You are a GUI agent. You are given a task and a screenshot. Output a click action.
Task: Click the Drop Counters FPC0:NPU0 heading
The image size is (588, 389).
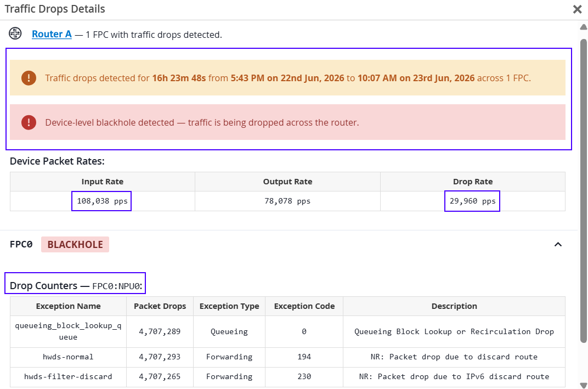tap(76, 286)
